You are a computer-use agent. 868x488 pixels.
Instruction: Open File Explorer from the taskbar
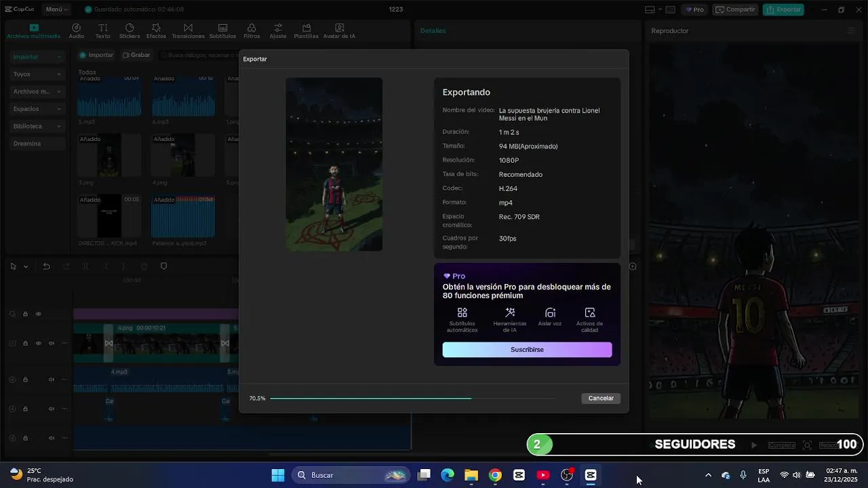click(x=471, y=475)
